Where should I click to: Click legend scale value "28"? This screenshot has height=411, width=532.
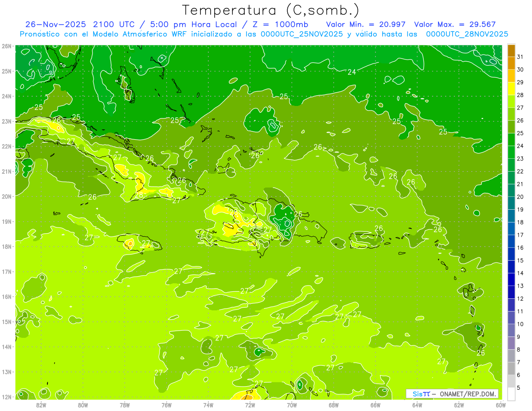coord(520,95)
